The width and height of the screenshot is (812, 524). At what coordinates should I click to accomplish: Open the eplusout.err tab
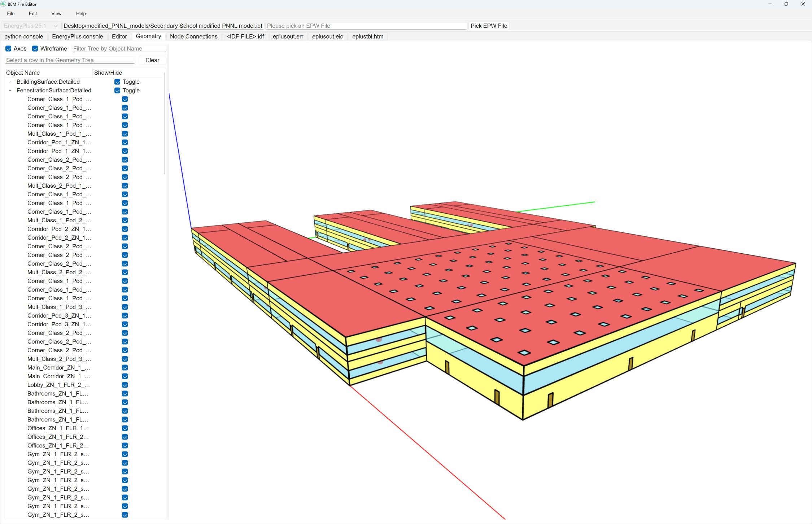coord(288,36)
